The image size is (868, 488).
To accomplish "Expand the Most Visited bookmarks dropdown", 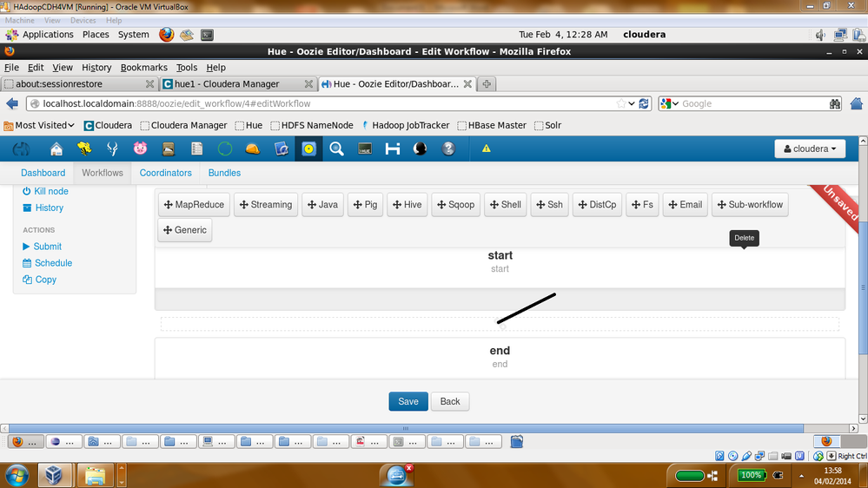I will (x=39, y=126).
